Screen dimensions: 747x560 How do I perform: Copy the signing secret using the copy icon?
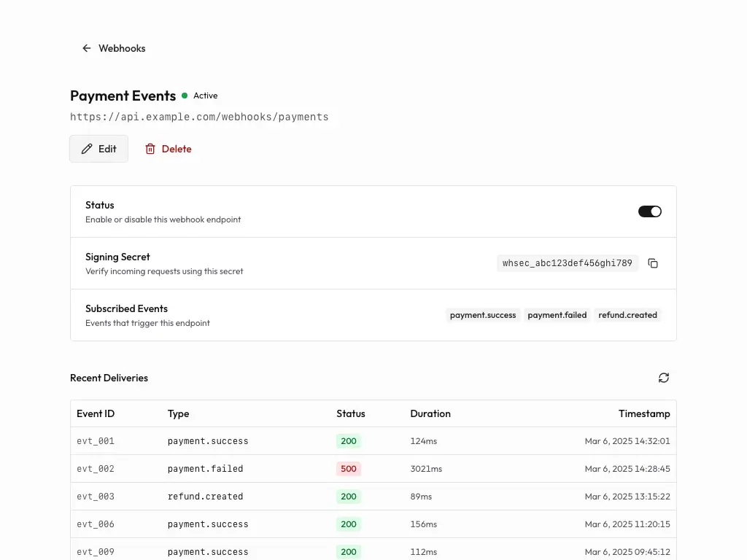tap(653, 263)
